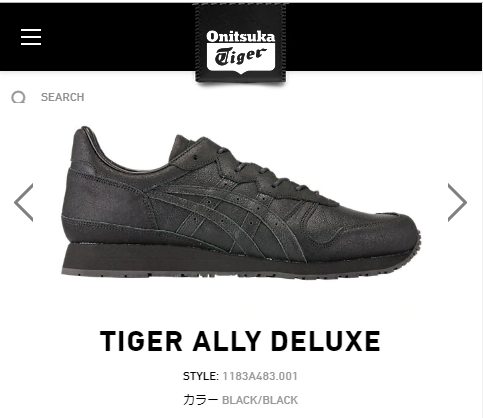The image size is (483, 418).
Task: Click the カラー label
Action: tap(200, 399)
